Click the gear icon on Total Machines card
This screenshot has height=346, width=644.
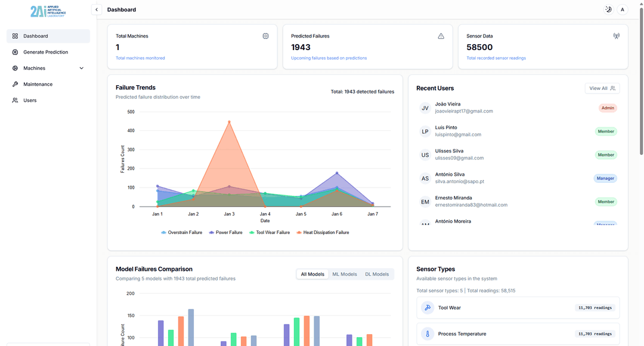click(x=265, y=36)
